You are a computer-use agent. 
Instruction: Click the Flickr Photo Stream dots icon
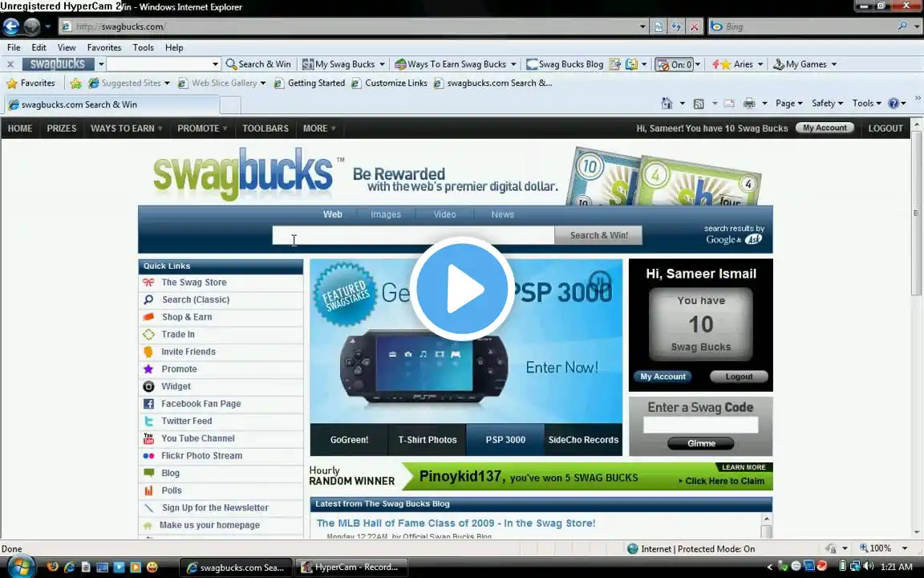click(x=148, y=456)
